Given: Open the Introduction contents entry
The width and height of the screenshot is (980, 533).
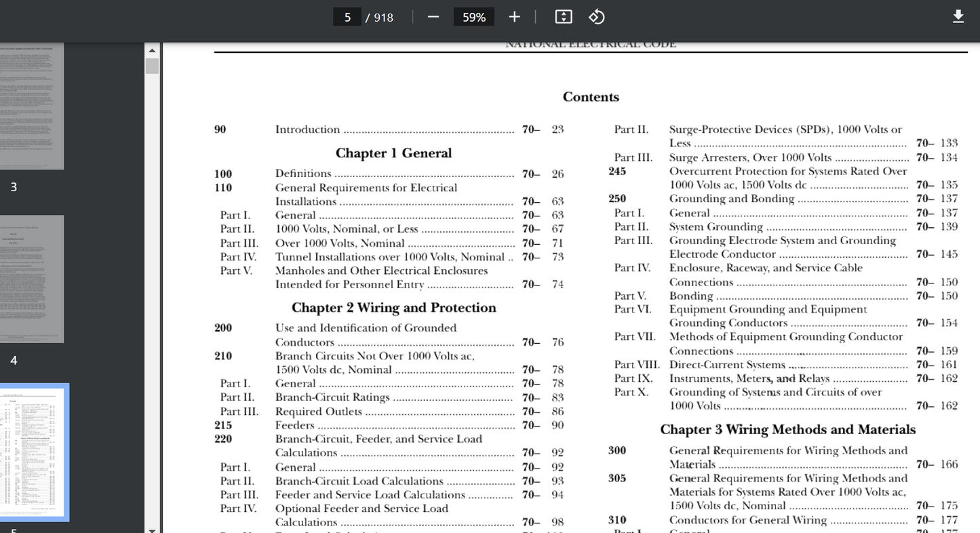Looking at the screenshot, I should coord(307,129).
